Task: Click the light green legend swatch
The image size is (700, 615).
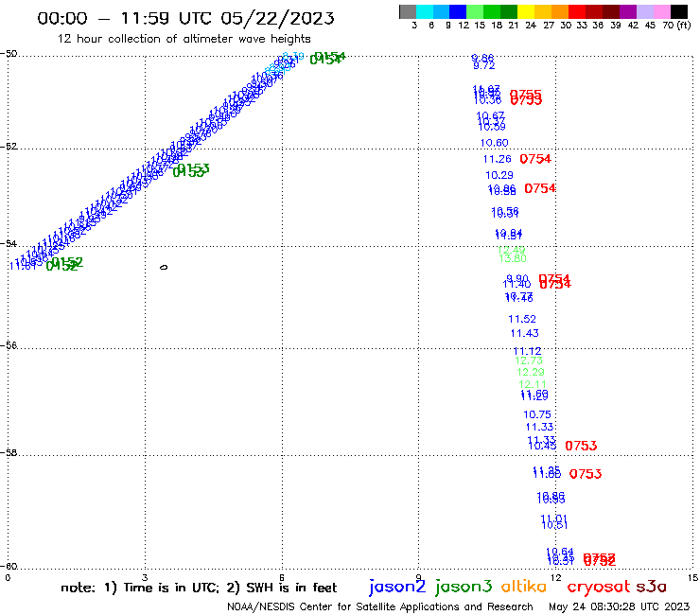Action: (x=475, y=11)
